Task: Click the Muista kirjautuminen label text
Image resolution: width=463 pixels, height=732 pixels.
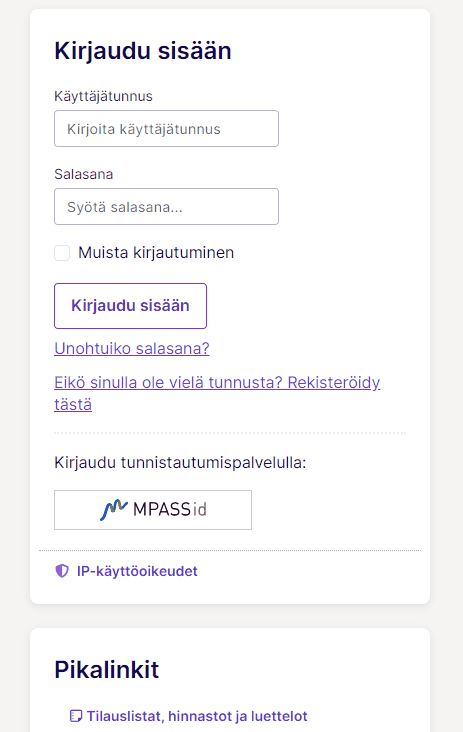Action: coord(156,253)
